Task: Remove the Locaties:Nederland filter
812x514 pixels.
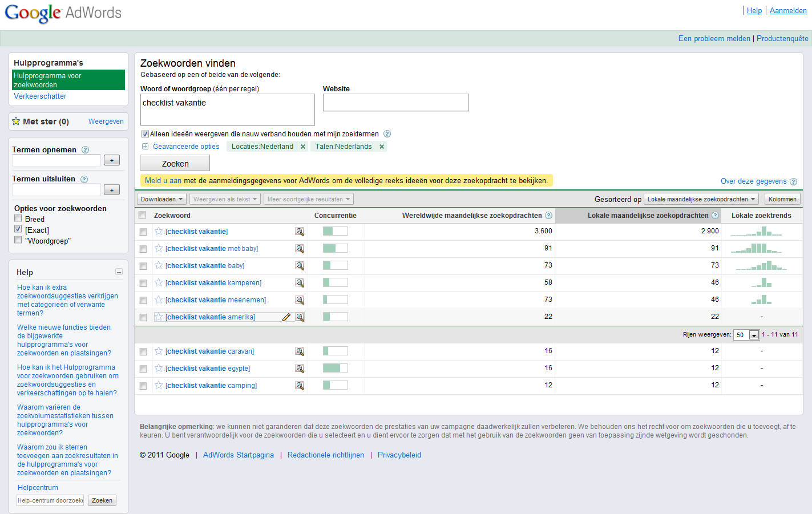Action: pyautogui.click(x=303, y=147)
